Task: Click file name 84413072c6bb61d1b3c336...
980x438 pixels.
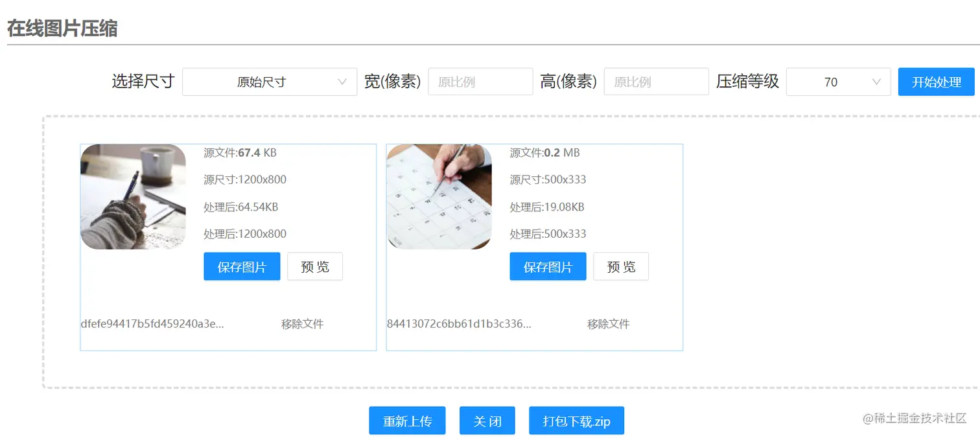Action: (459, 324)
